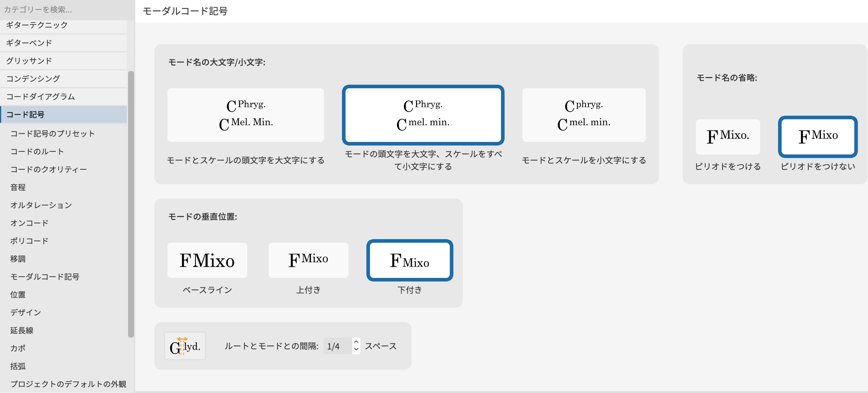The height and width of the screenshot is (393, 868).
Task: Set mode vertical position to 上付き
Action: click(308, 260)
